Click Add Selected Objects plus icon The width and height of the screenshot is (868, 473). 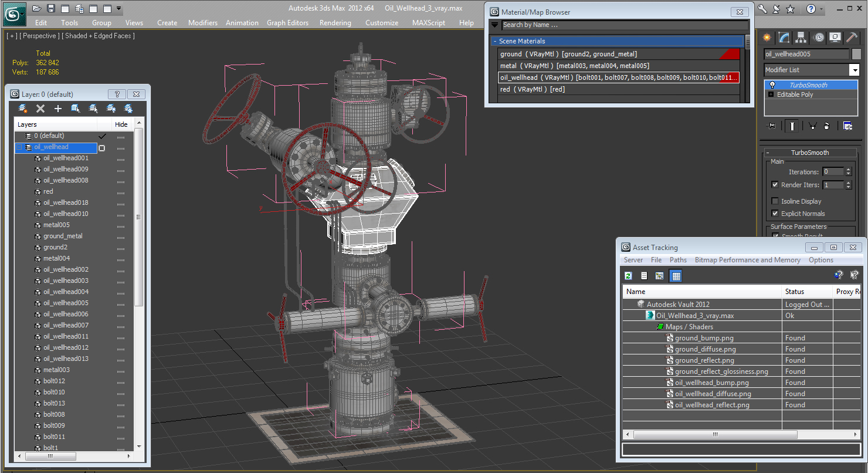tap(58, 109)
